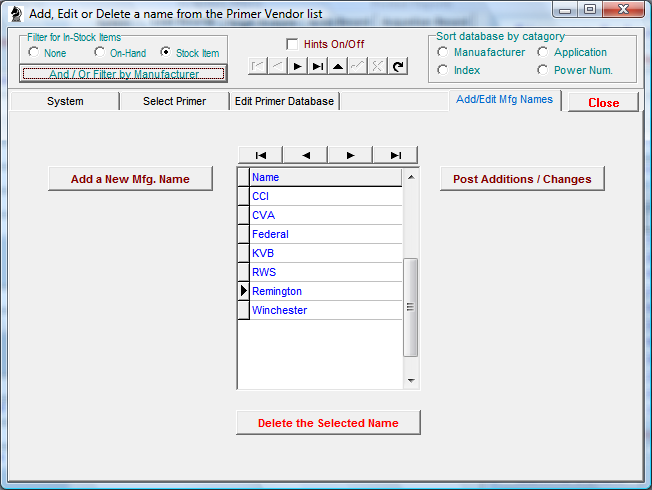Toggle the Hints On/Off checkbox

(292, 44)
